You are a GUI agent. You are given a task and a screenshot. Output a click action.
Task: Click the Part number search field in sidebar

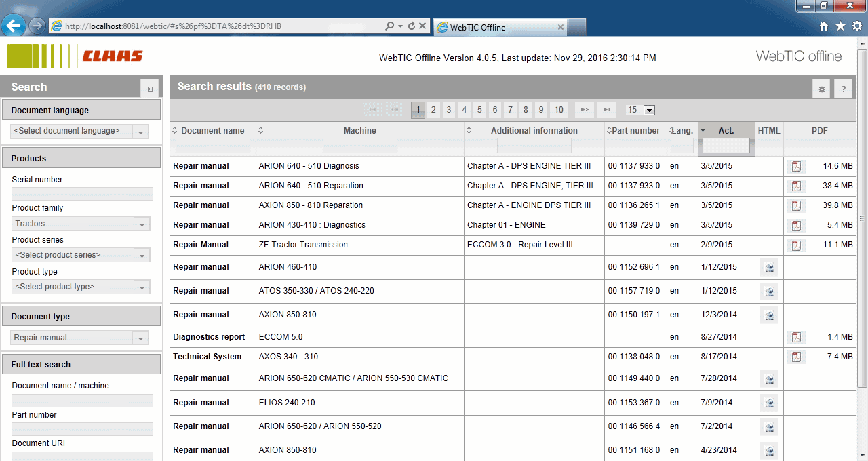point(82,429)
